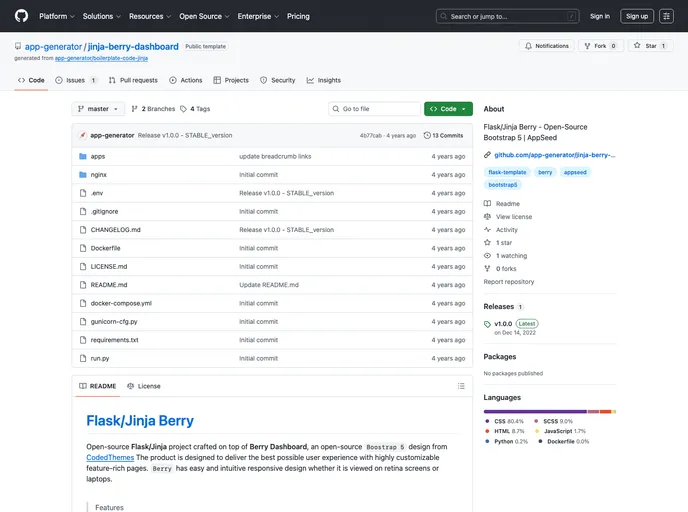Switch to the Security tab
The height and width of the screenshot is (512, 688).
[x=278, y=80]
